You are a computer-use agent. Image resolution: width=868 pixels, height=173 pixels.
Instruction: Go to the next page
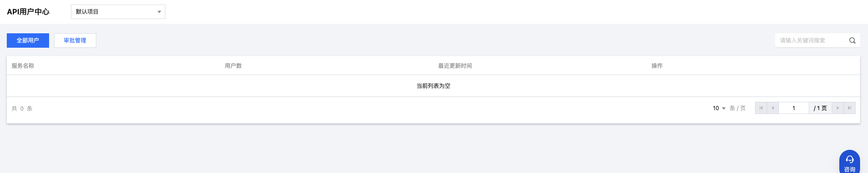tap(838, 108)
